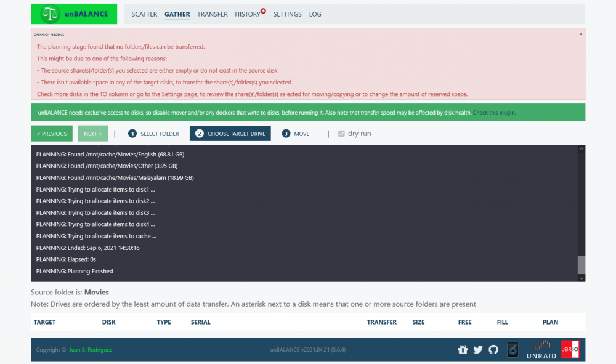This screenshot has width=616, height=364.
Task: Switch to the TRANSFER tab
Action: tap(212, 14)
